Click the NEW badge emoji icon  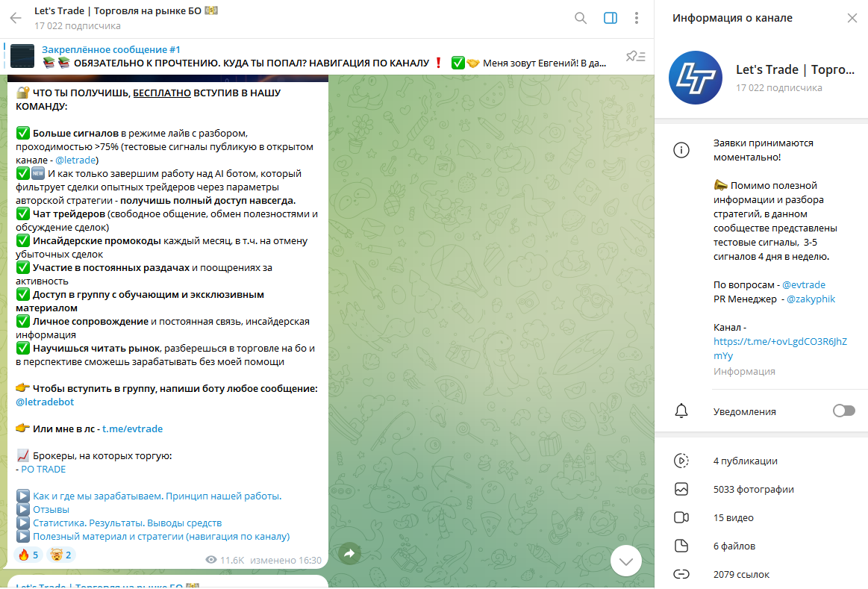click(x=37, y=173)
